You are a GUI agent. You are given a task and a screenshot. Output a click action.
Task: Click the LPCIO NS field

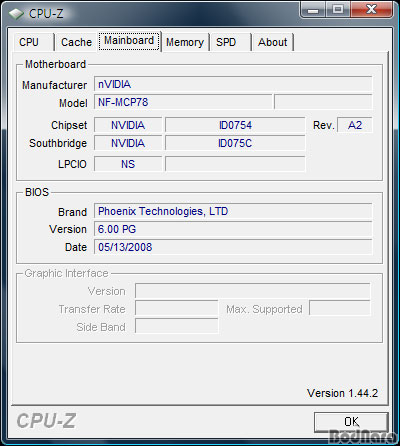128,164
